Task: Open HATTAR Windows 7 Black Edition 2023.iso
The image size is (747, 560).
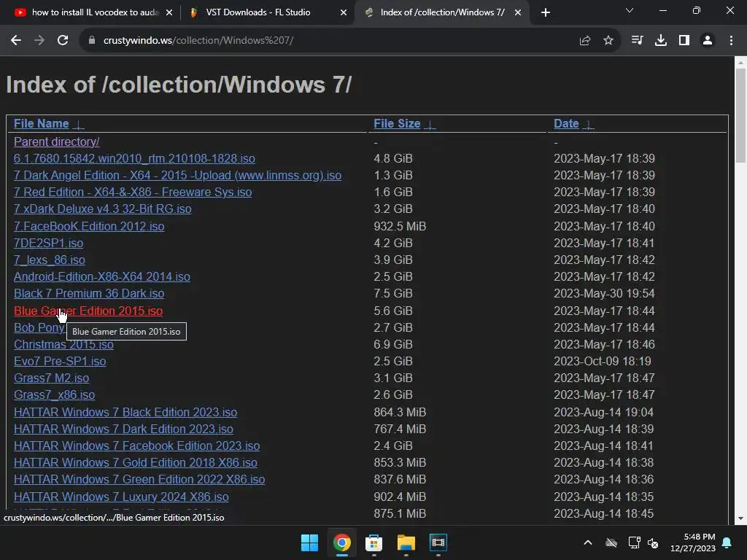Action: click(125, 413)
